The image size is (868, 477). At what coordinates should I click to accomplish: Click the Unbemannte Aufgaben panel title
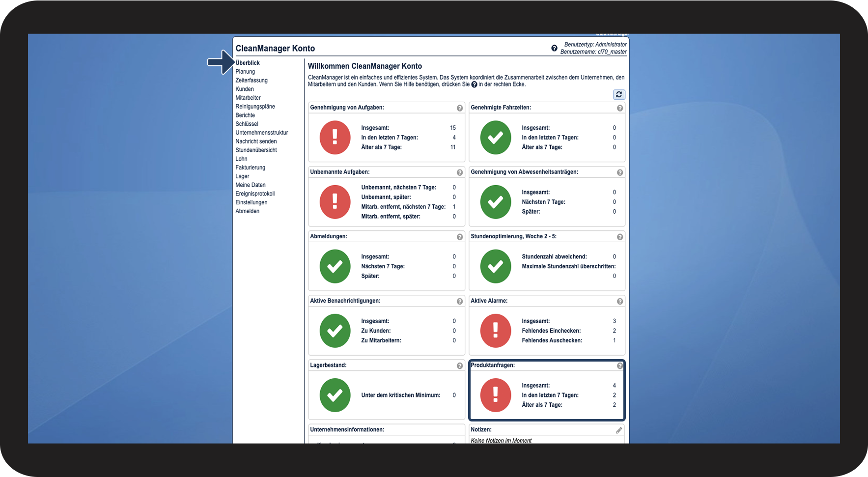340,172
